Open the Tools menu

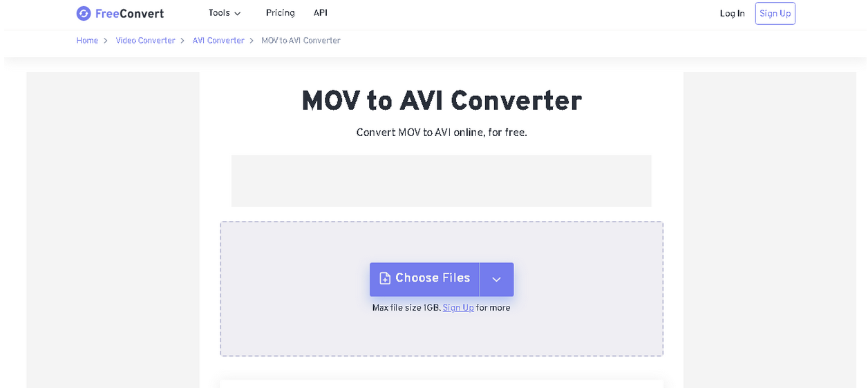tap(219, 13)
